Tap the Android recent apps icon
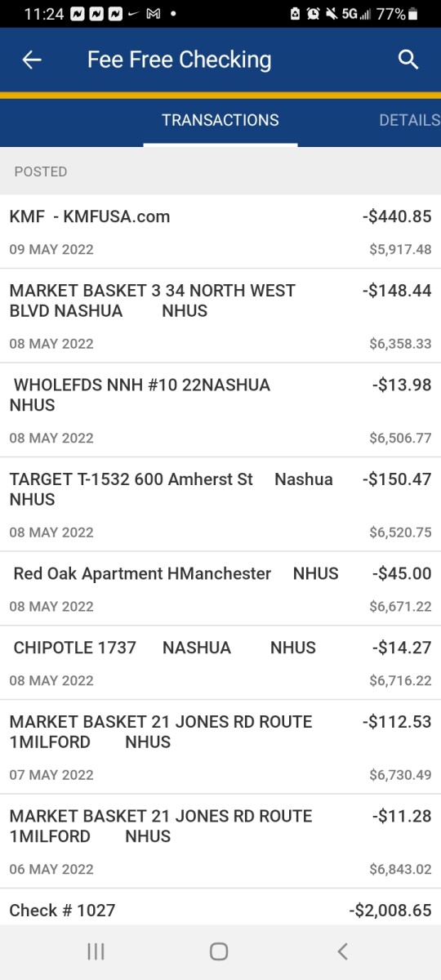441x980 pixels. (96, 951)
